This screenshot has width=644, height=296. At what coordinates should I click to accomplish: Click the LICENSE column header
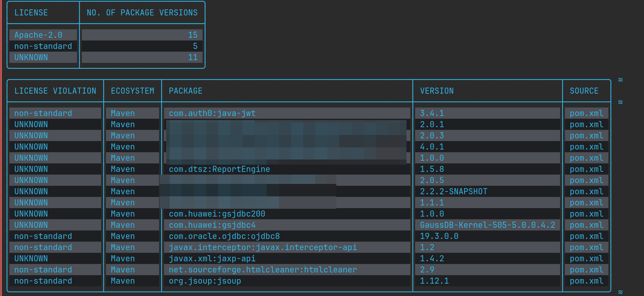pos(31,13)
